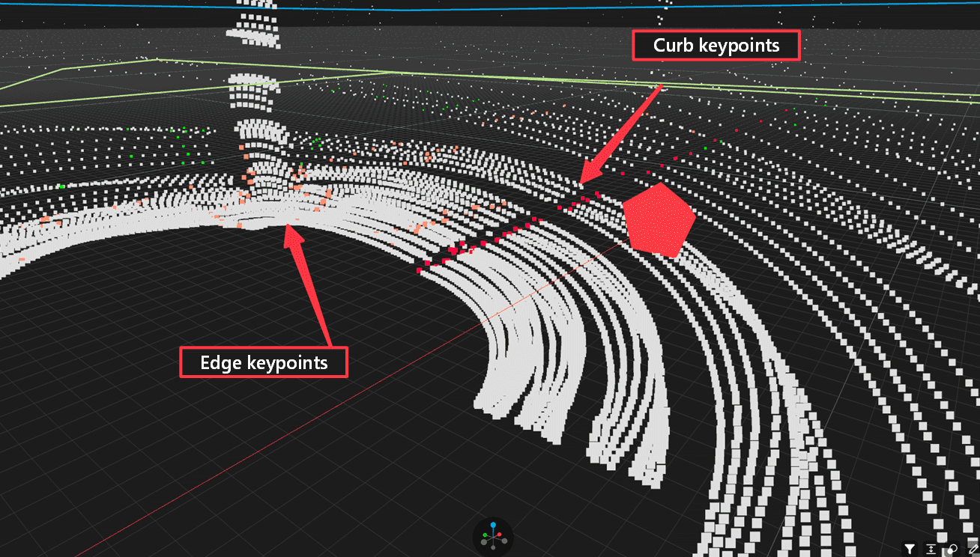Toggle the overlapping circles overlay icon
The image size is (980, 557).
coord(952,549)
